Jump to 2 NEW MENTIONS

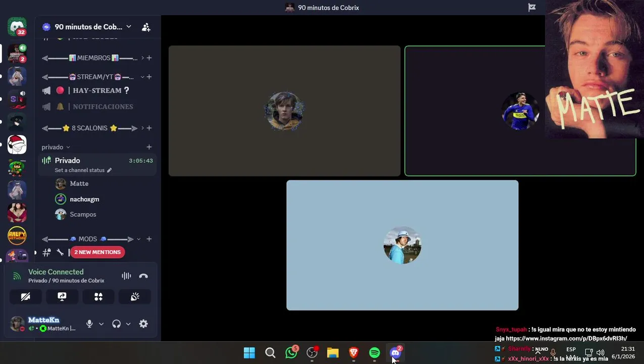(97, 252)
